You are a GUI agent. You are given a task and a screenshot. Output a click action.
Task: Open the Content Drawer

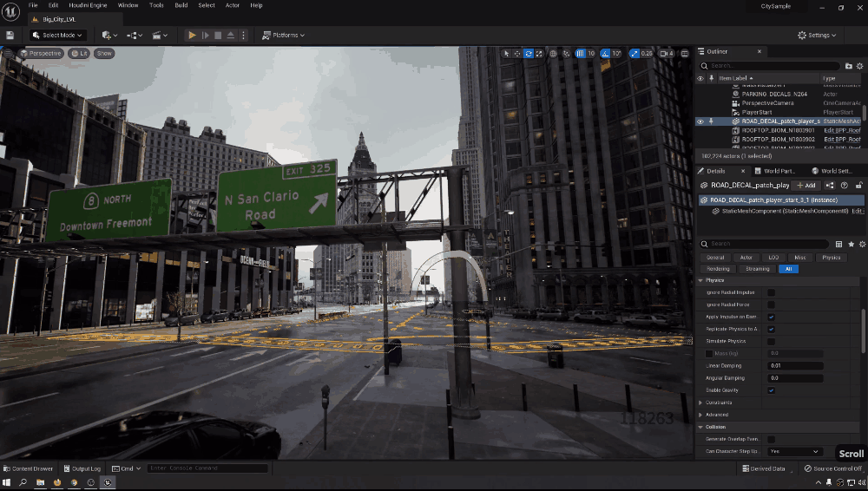(28, 468)
